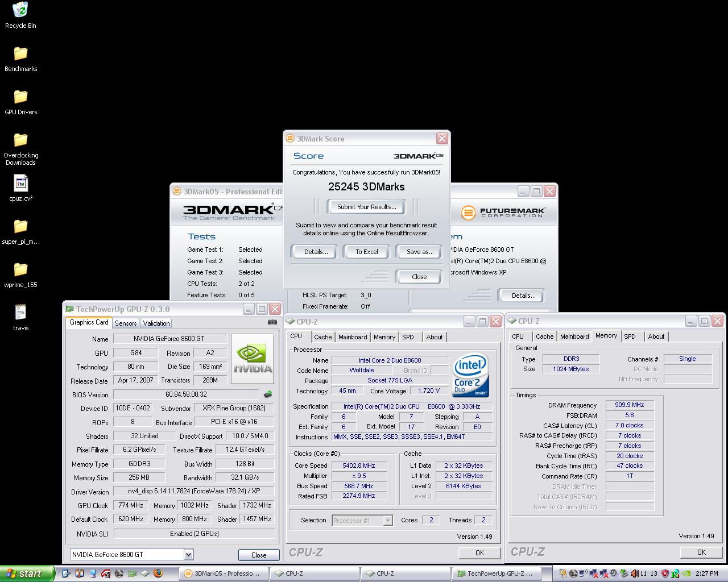Click the DRAM Frequency 909.9 MHz value

[630, 405]
